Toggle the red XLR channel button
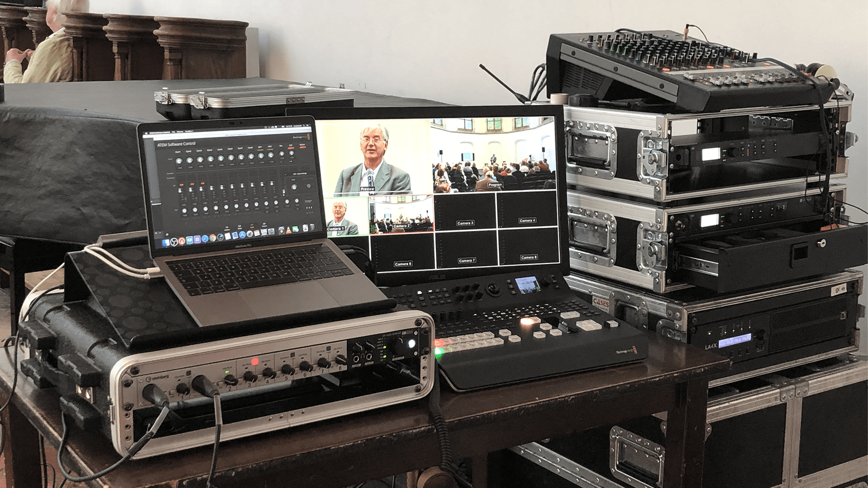 pyautogui.click(x=291, y=148)
